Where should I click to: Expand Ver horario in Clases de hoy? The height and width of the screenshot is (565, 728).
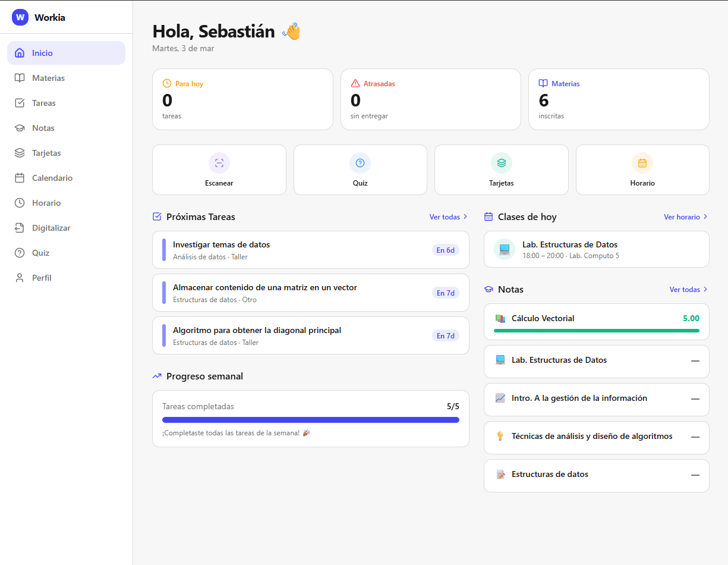685,216
